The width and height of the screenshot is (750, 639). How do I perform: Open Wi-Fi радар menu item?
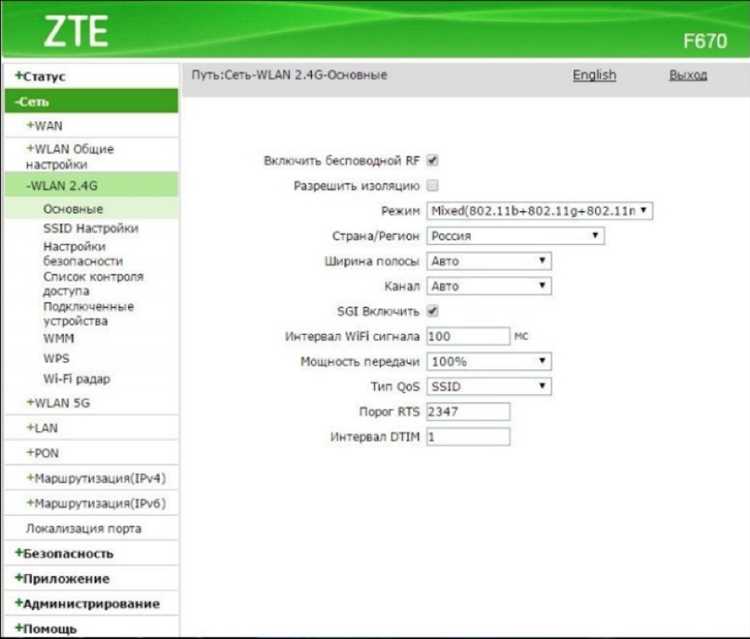77,379
